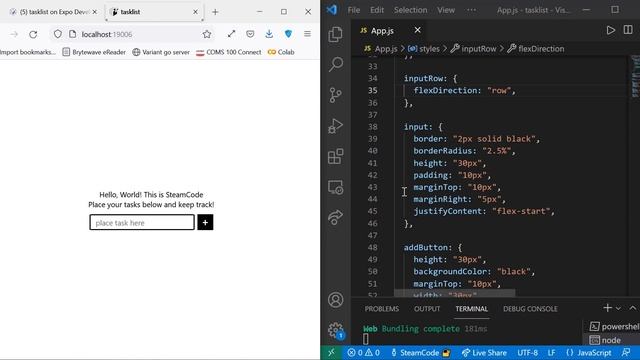Open the Firefox application menu
This screenshot has height=360, width=640.
307,35
